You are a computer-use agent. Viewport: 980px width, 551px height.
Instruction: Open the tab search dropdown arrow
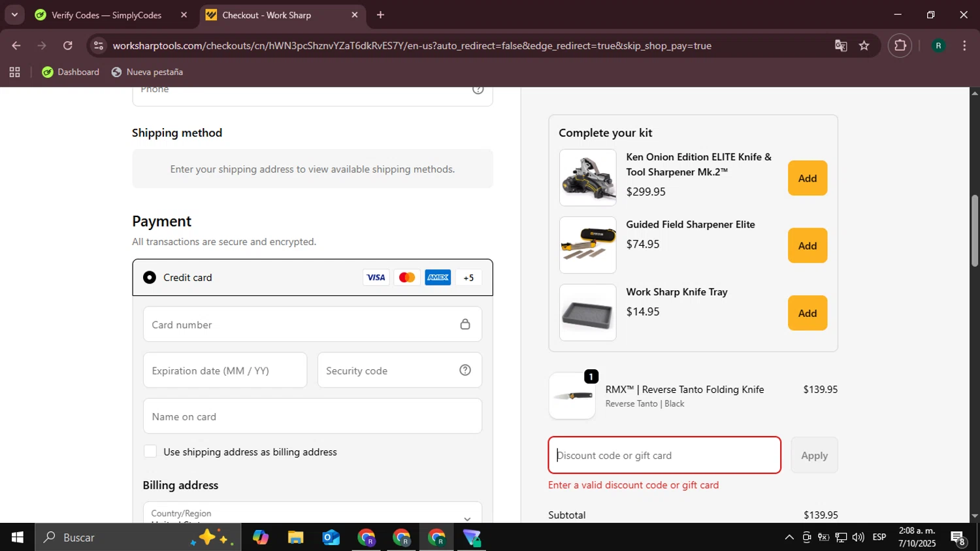[x=14, y=14]
